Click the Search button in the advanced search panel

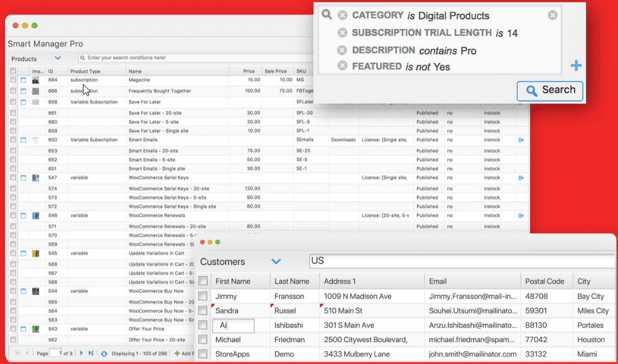[550, 91]
